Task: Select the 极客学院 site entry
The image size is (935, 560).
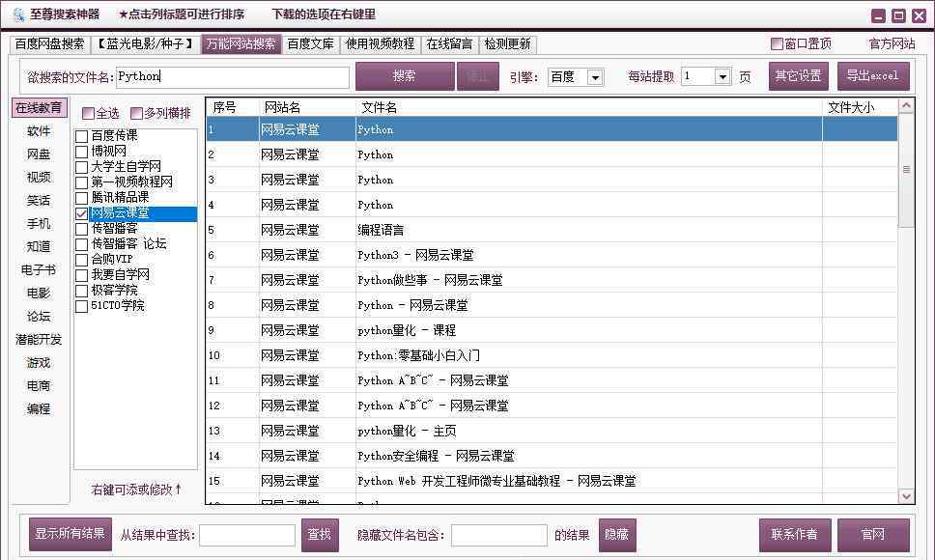Action: click(x=115, y=290)
